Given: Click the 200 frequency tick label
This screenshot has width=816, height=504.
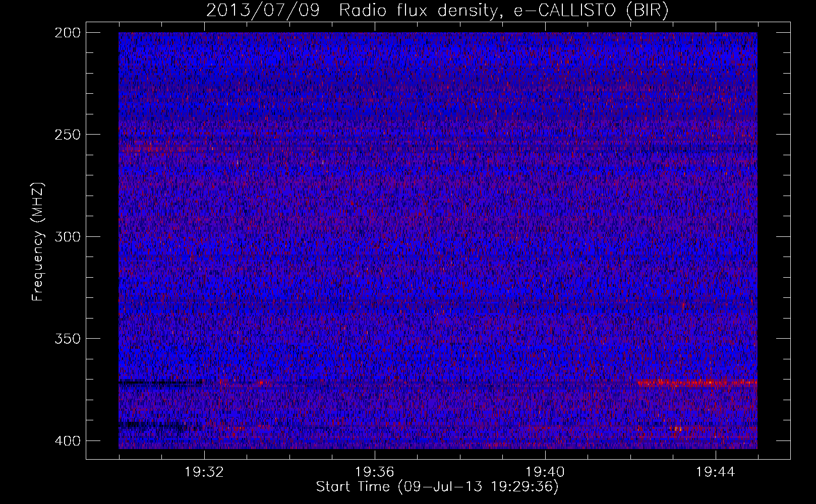Looking at the screenshot, I should point(68,33).
